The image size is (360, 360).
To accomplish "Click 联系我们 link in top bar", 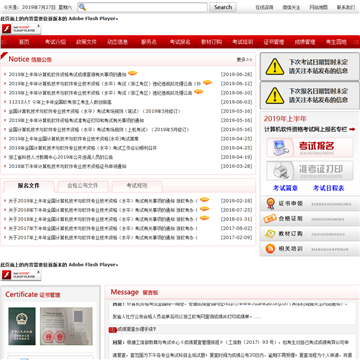I will click(346, 7).
